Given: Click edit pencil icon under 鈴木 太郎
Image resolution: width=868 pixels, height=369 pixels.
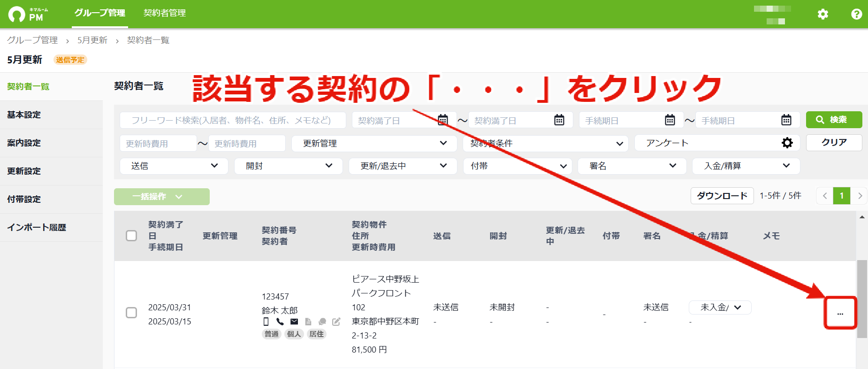Looking at the screenshot, I should pos(336,322).
